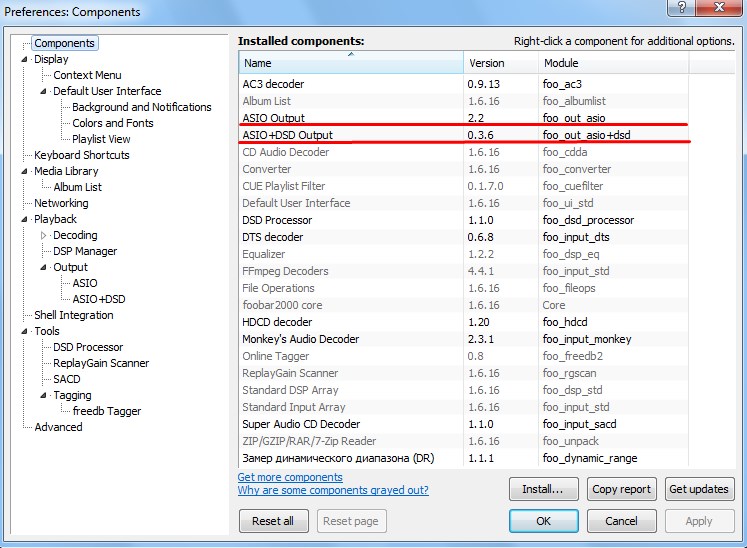Select the ASIO+DSD Output component row

[x=464, y=135]
